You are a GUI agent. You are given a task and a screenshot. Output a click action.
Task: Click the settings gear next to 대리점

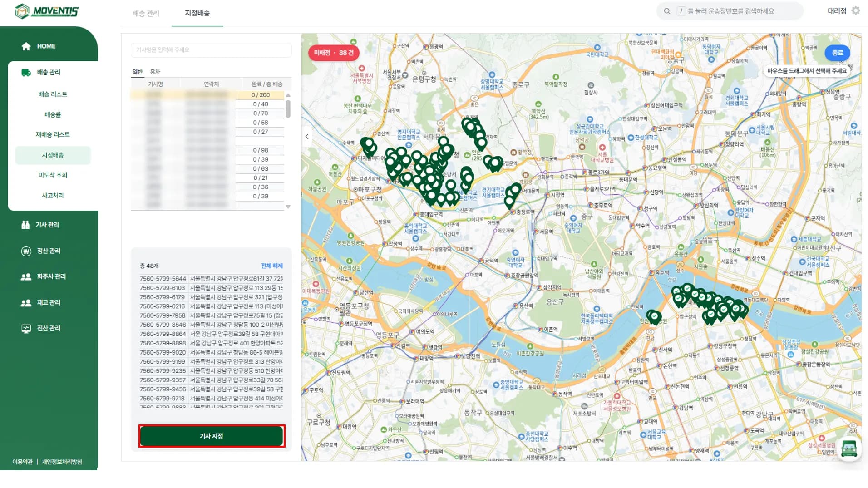[856, 11]
